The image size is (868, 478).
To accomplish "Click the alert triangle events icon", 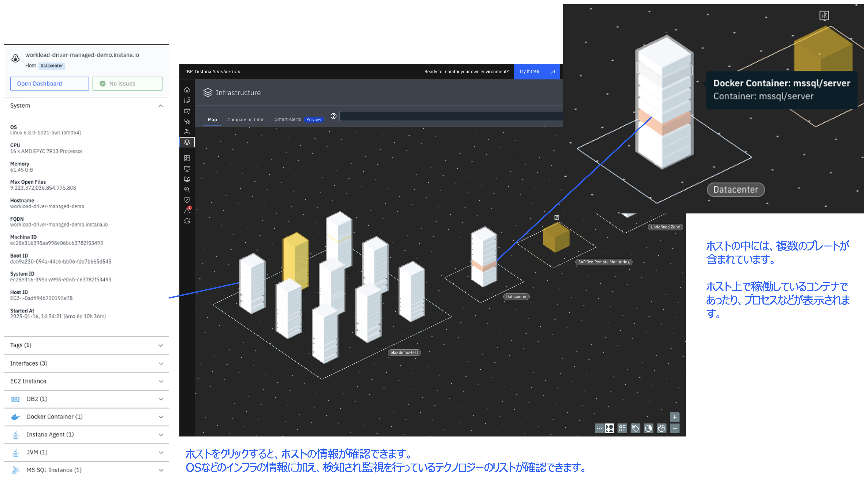I will click(187, 211).
